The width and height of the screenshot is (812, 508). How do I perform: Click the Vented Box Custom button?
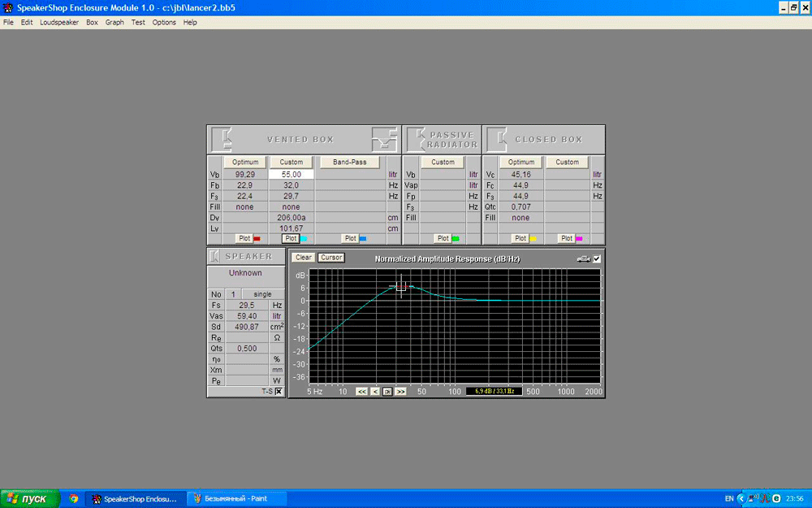291,163
